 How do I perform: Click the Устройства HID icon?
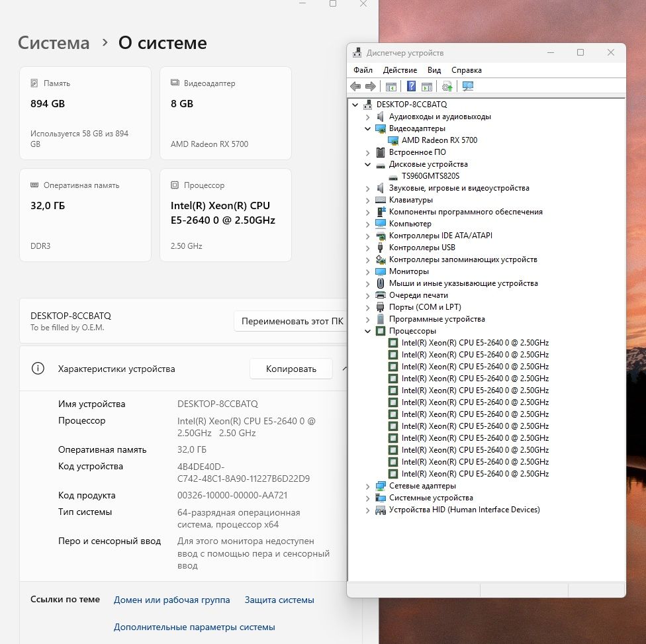381,510
